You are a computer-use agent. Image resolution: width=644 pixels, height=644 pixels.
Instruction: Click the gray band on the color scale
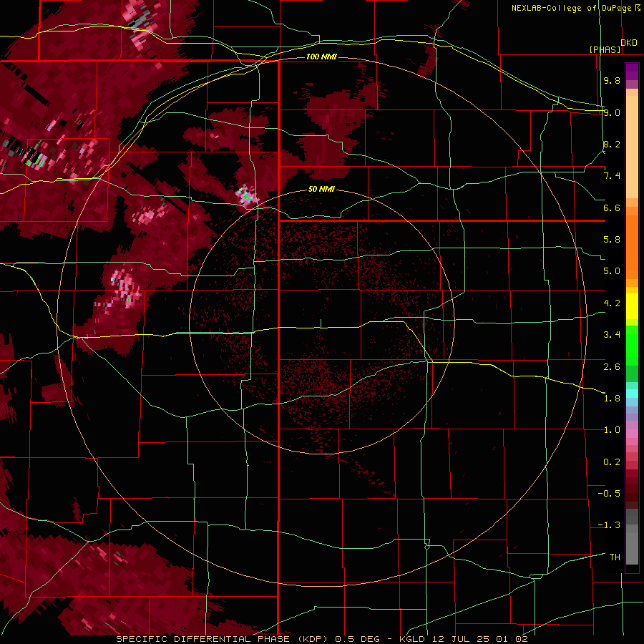click(632, 536)
